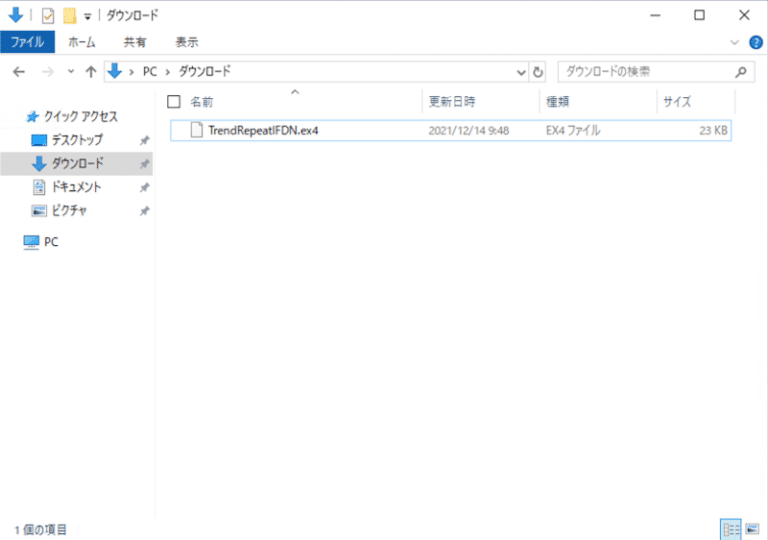This screenshot has width=768, height=540.
Task: Open recent locations dropdown arrow
Action: pos(71,72)
